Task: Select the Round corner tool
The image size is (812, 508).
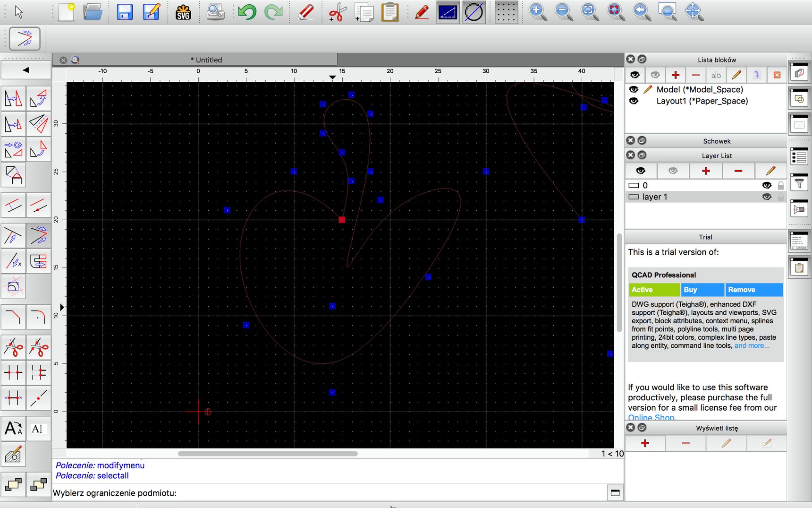Action: (38, 316)
